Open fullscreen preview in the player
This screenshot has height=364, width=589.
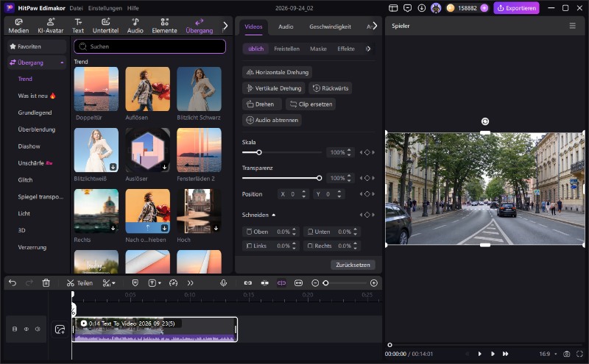[x=579, y=354]
